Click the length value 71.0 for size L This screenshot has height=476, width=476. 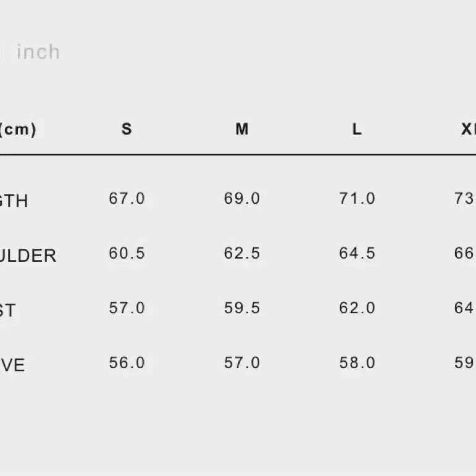(x=357, y=199)
